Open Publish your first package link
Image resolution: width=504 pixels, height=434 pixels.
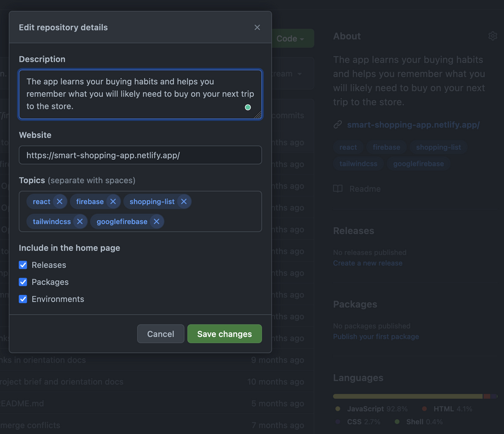[x=376, y=337]
